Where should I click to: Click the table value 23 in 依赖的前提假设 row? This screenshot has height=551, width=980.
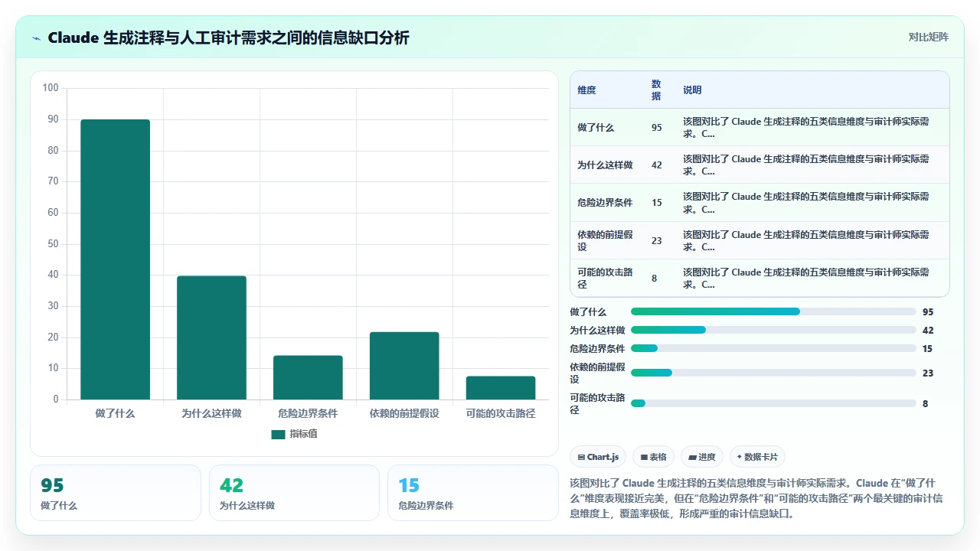pos(657,240)
